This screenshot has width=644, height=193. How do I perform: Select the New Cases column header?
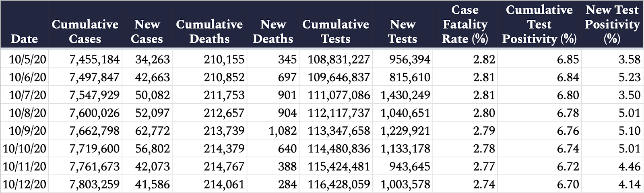147,31
